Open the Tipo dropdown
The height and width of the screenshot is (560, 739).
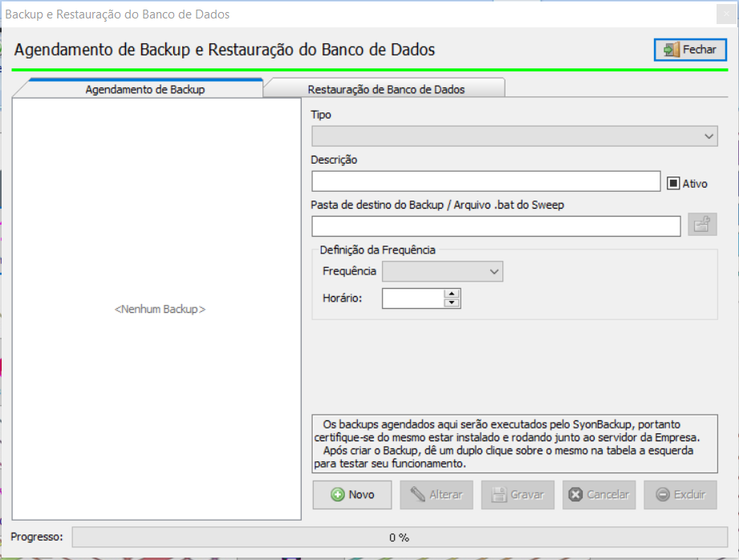pos(514,136)
